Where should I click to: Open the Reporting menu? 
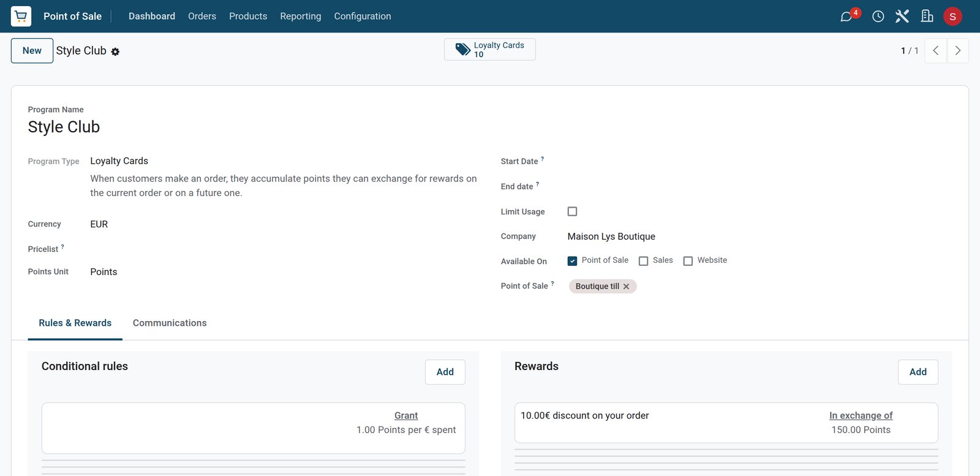[301, 17]
